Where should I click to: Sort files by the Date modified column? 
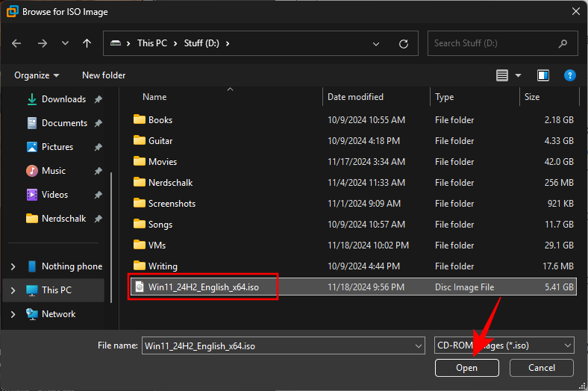point(355,97)
